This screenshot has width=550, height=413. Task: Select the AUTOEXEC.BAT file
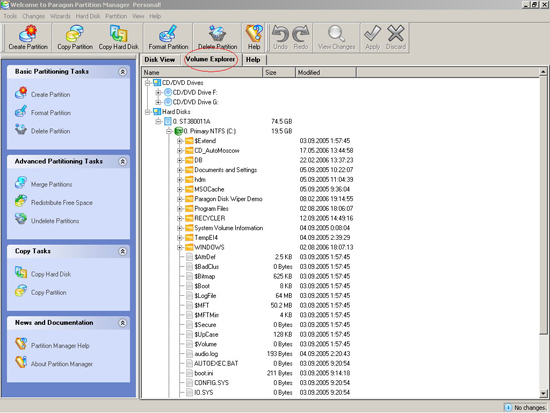coord(216,364)
